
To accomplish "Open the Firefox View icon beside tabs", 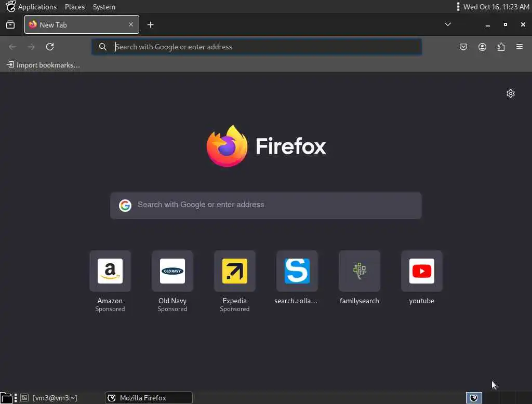I will pyautogui.click(x=10, y=25).
